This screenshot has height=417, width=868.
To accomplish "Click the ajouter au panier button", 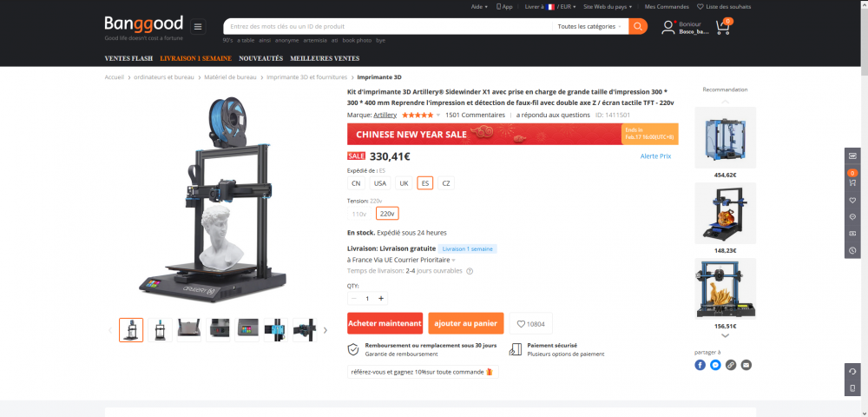I will 465,323.
